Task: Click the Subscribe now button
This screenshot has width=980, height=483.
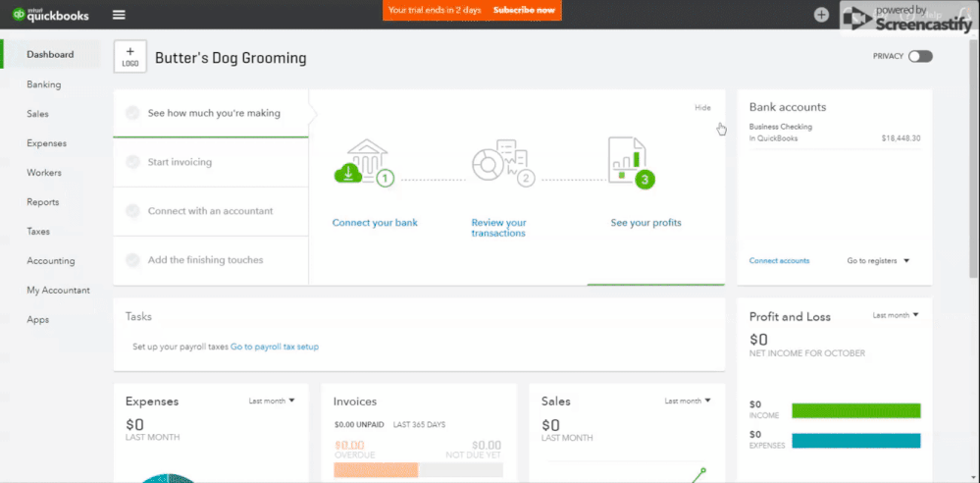Action: tap(524, 10)
